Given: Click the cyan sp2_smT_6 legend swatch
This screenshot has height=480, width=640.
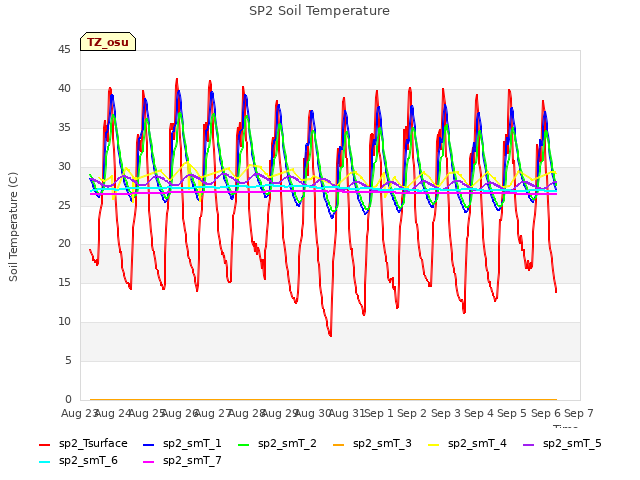Looking at the screenshot, I should click(44, 462).
